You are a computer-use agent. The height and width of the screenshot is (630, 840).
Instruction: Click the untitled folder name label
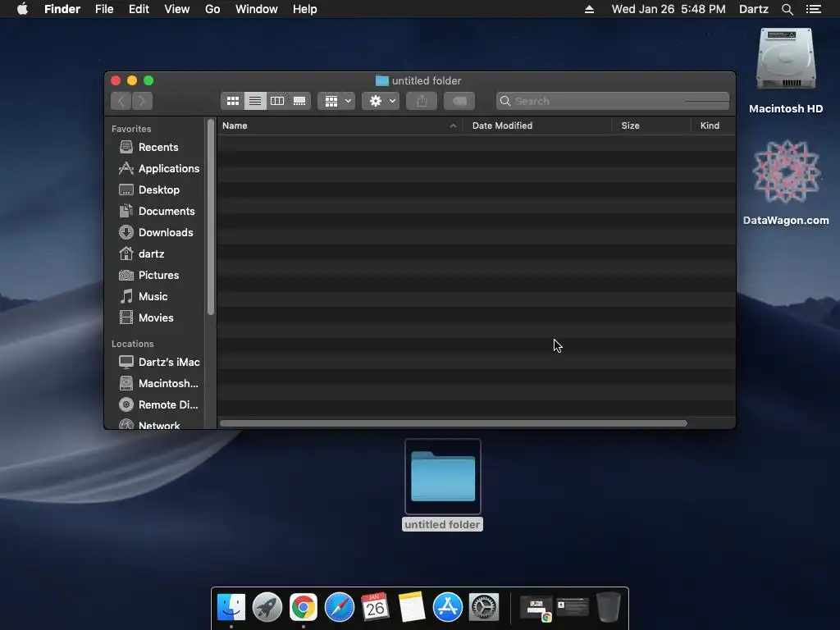point(442,524)
